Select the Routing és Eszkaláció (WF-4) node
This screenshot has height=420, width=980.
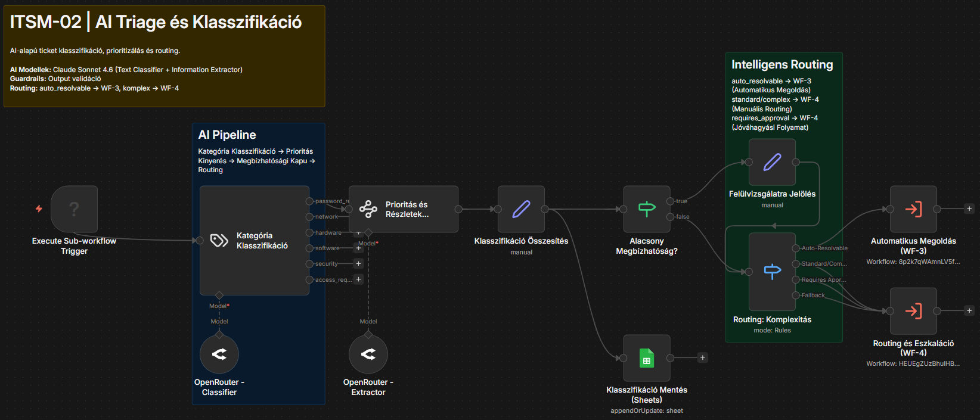click(x=913, y=311)
